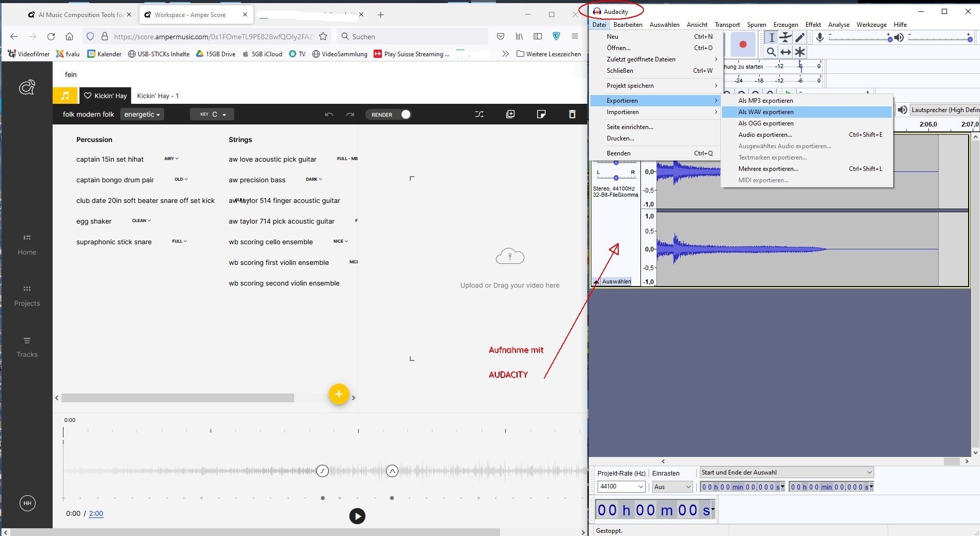This screenshot has width=980, height=536.
Task: Click the 2:00 duration link
Action: point(96,513)
